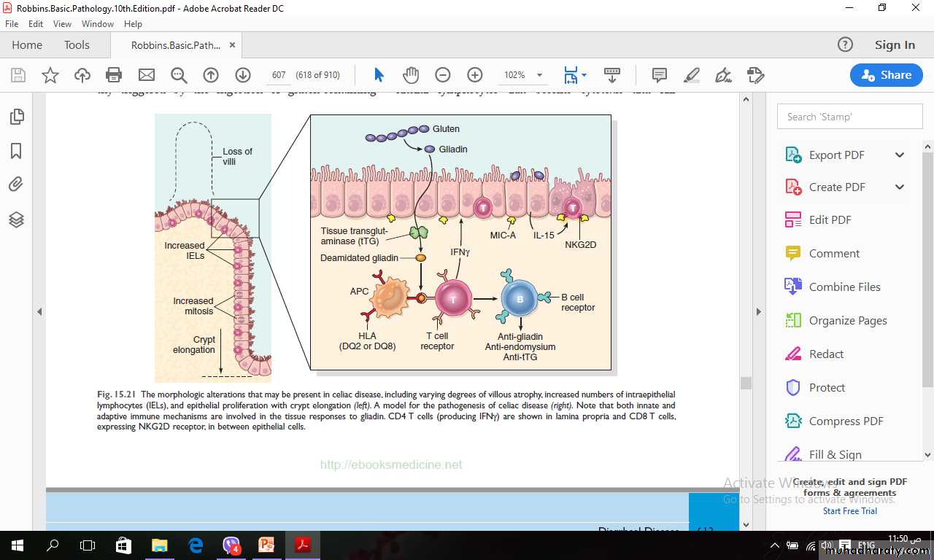Expand the Export PDF options
This screenshot has height=560, width=934.
(x=900, y=155)
